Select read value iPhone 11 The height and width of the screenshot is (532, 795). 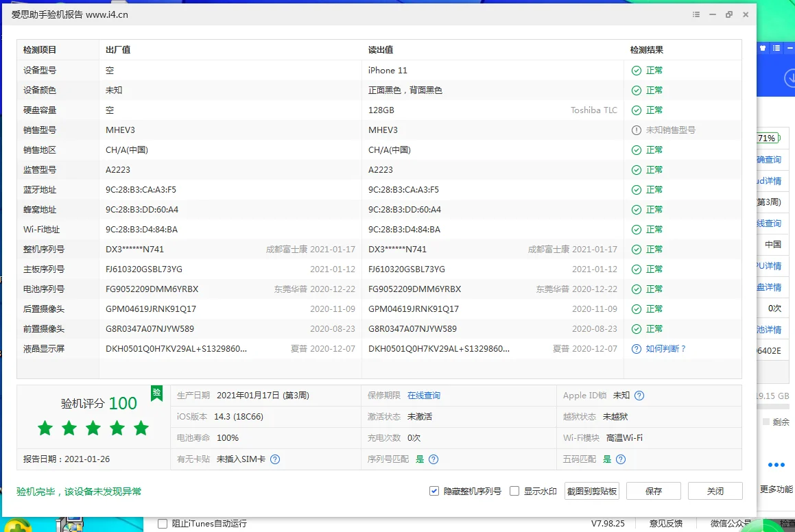tap(388, 71)
